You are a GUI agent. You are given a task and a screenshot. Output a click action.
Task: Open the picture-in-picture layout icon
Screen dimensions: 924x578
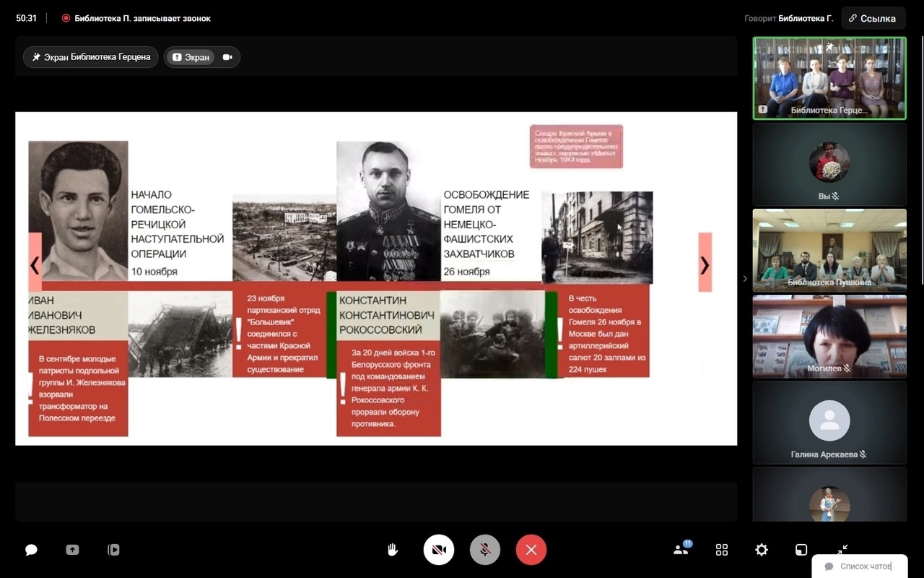point(801,550)
